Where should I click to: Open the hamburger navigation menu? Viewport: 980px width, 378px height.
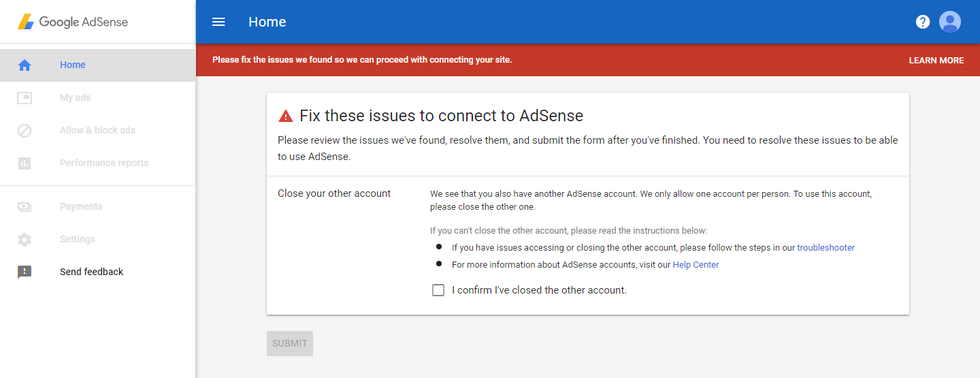(x=218, y=22)
